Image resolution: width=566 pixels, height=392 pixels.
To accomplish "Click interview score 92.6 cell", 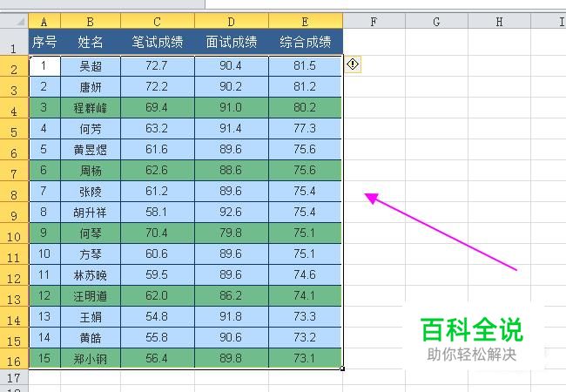I will [x=232, y=213].
